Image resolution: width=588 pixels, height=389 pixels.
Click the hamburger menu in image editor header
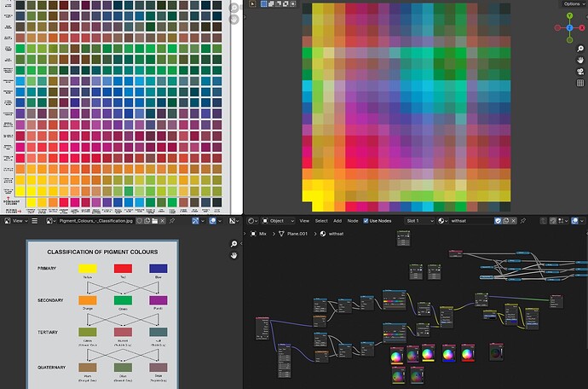point(34,221)
